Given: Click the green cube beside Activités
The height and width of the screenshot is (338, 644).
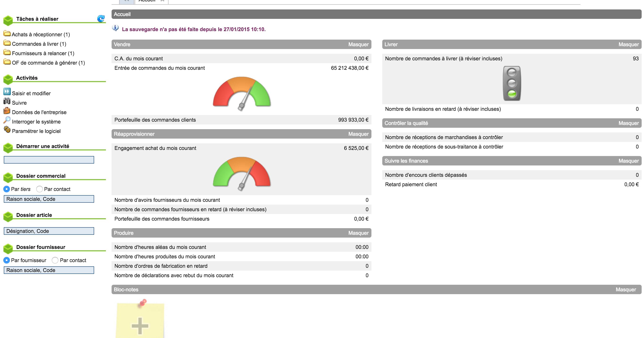Looking at the screenshot, I should (8, 79).
